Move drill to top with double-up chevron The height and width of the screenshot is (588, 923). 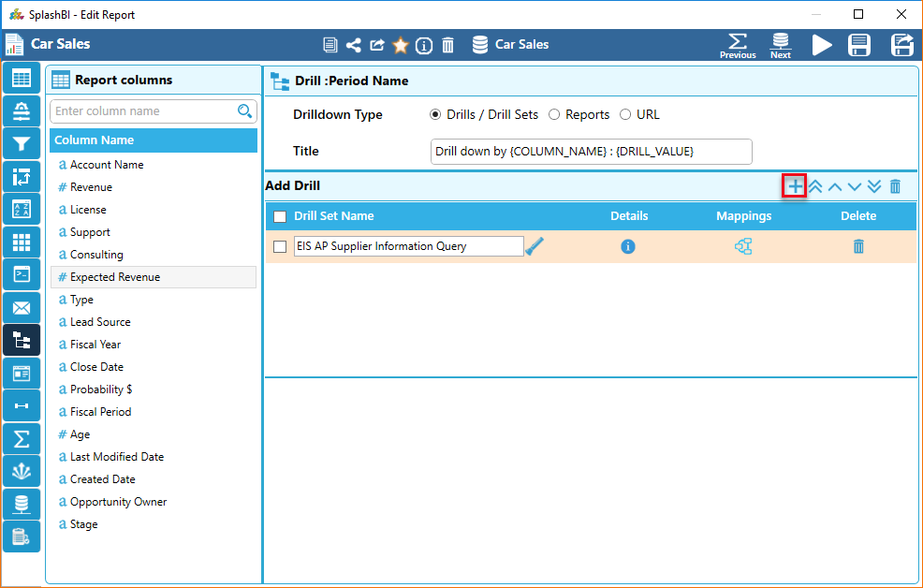click(x=815, y=186)
